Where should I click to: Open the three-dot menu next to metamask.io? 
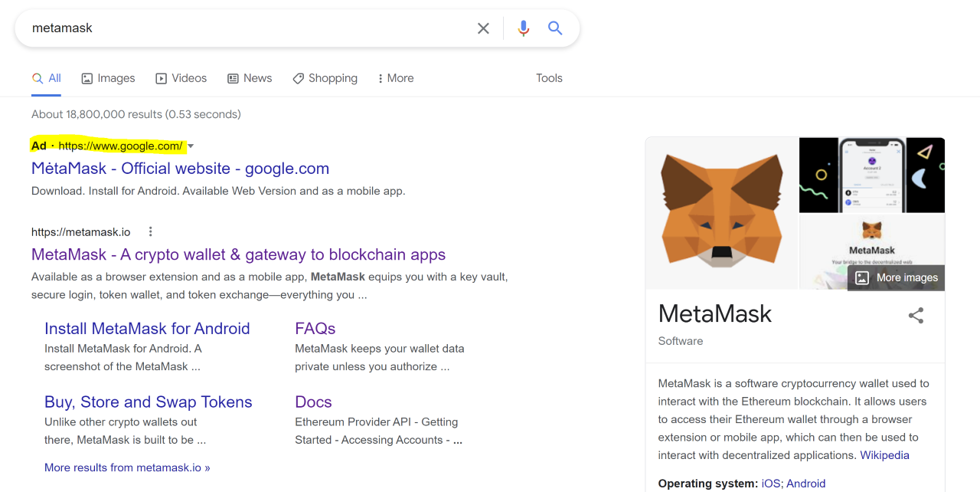coord(151,231)
